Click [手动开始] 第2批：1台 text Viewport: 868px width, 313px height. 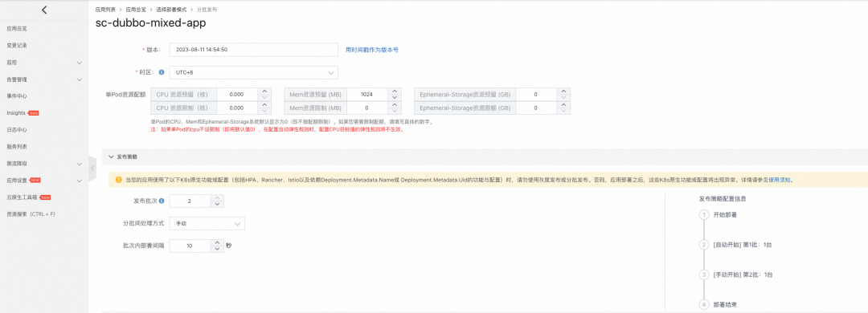pyautogui.click(x=743, y=274)
